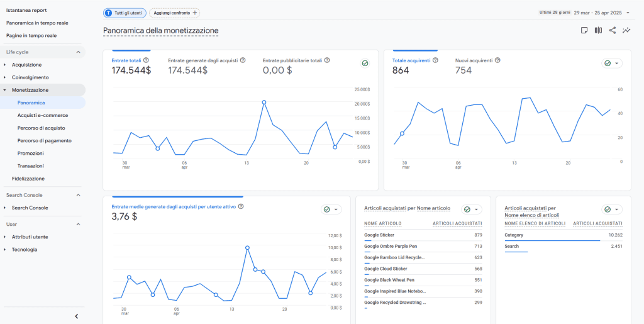
Task: Open the Insights sparkline icon
Action: [x=626, y=30]
